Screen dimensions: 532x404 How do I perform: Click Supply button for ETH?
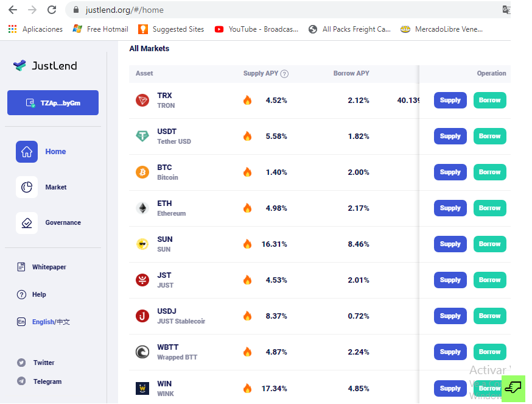click(x=450, y=208)
